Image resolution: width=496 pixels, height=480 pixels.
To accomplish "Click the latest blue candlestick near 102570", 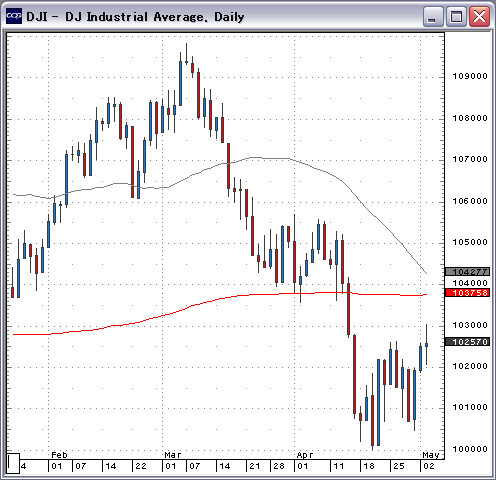I will coord(427,345).
